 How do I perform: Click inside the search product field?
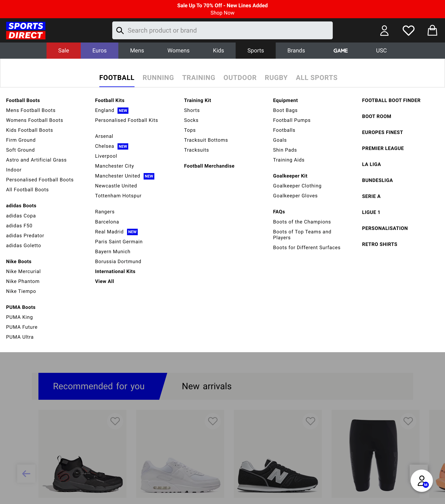click(222, 30)
